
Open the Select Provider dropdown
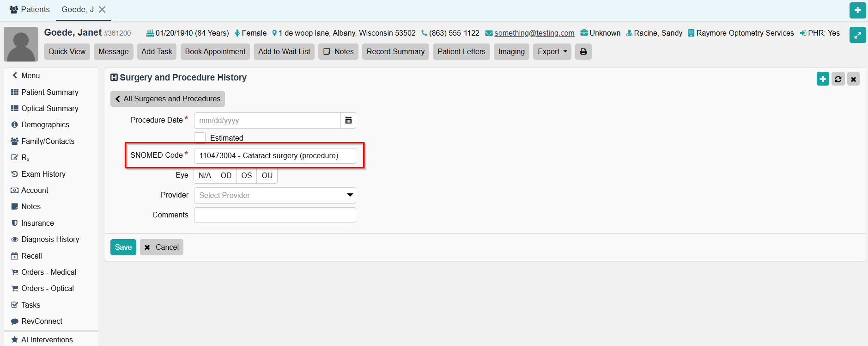tap(275, 195)
